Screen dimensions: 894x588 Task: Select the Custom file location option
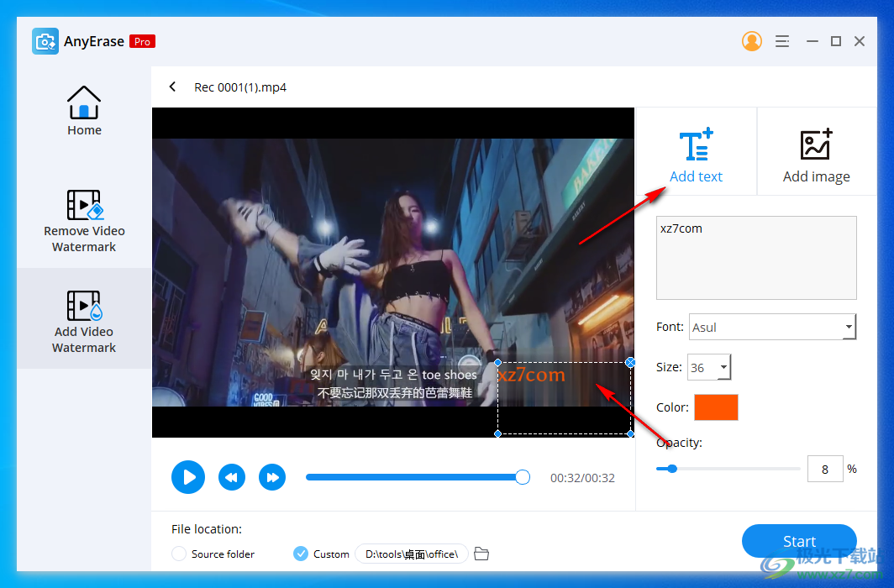(x=300, y=554)
